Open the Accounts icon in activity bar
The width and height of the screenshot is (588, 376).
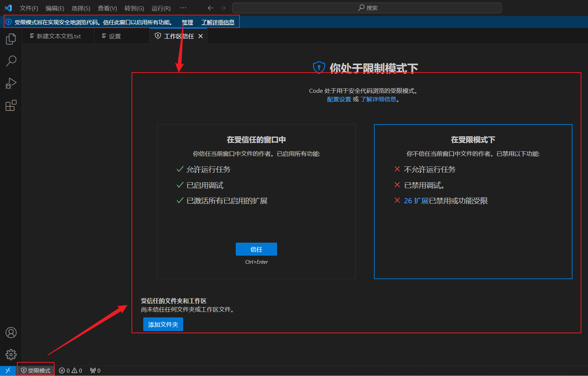pyautogui.click(x=11, y=333)
